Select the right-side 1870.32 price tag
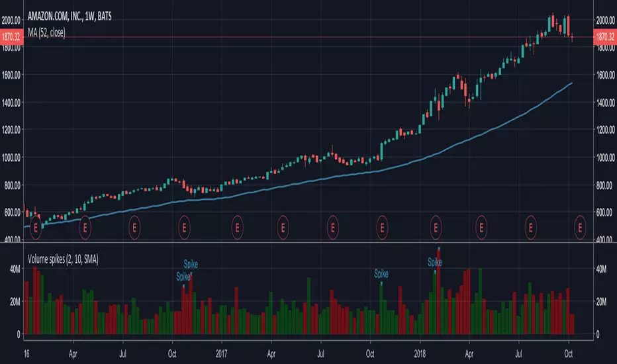The width and height of the screenshot is (617, 364). click(605, 37)
